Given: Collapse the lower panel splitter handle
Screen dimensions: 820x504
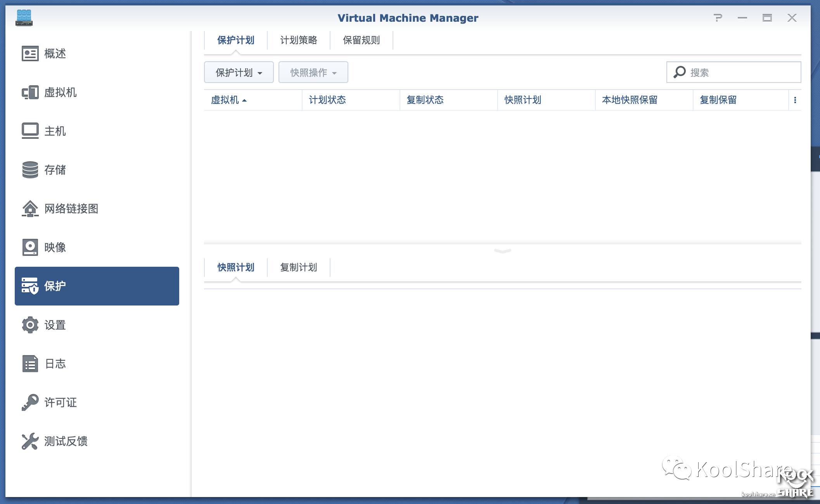Looking at the screenshot, I should click(x=502, y=251).
